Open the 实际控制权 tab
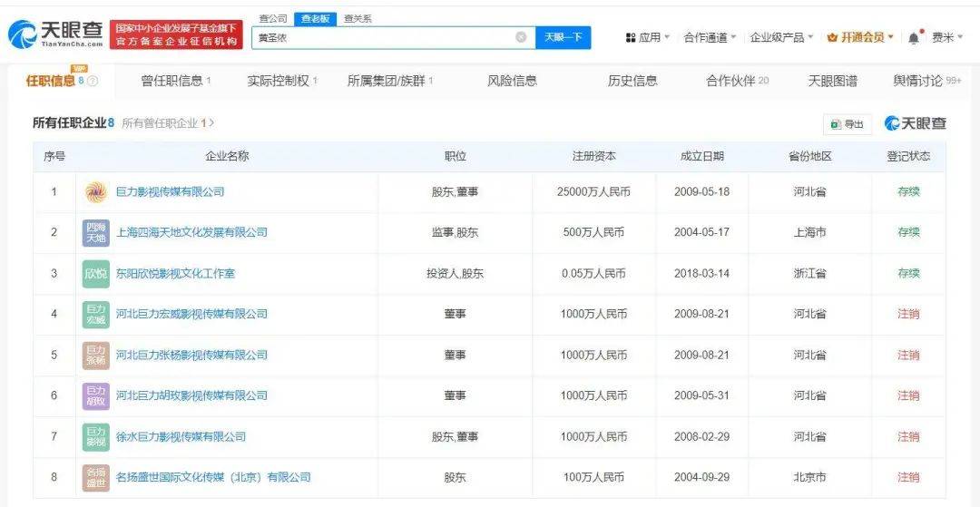Screen dimensions: 980x507 tap(282, 81)
